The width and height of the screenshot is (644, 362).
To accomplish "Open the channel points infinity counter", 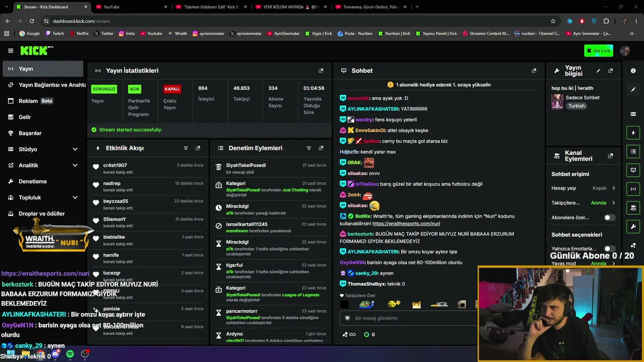I will [x=349, y=334].
